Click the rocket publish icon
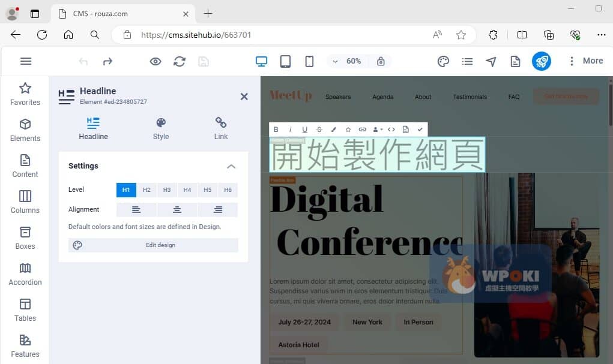 (x=541, y=61)
